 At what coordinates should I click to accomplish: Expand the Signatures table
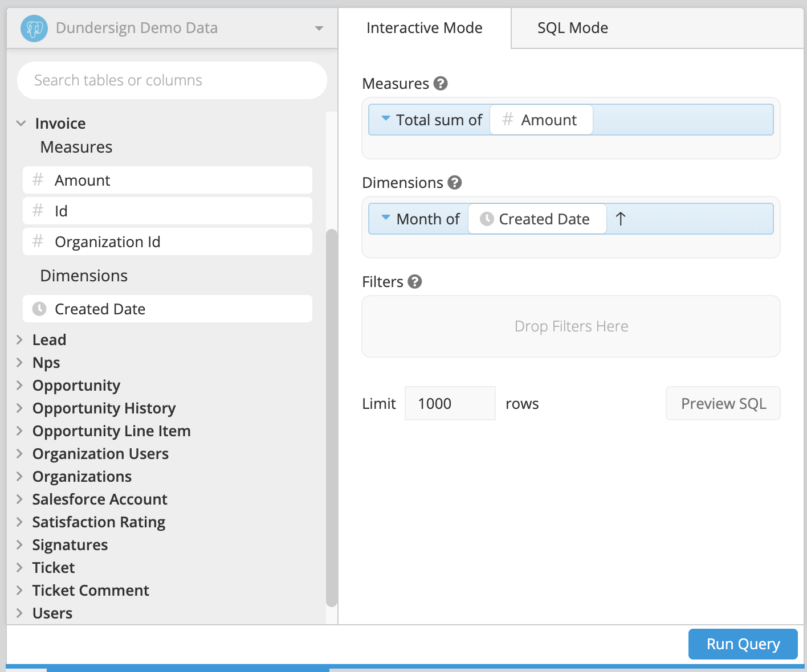pos(19,544)
